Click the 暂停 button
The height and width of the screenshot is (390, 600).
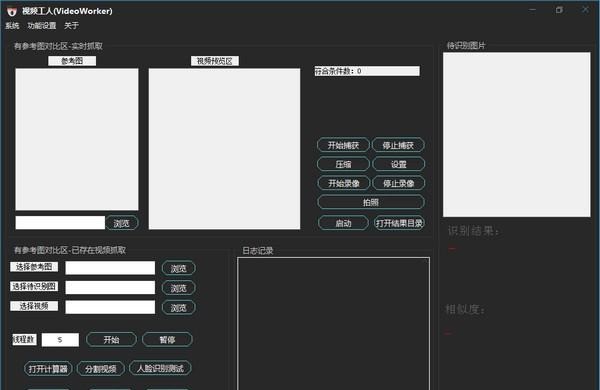coord(167,339)
